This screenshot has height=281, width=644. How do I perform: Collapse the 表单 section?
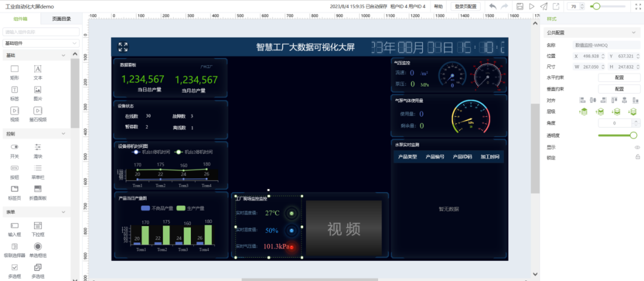pyautogui.click(x=63, y=212)
